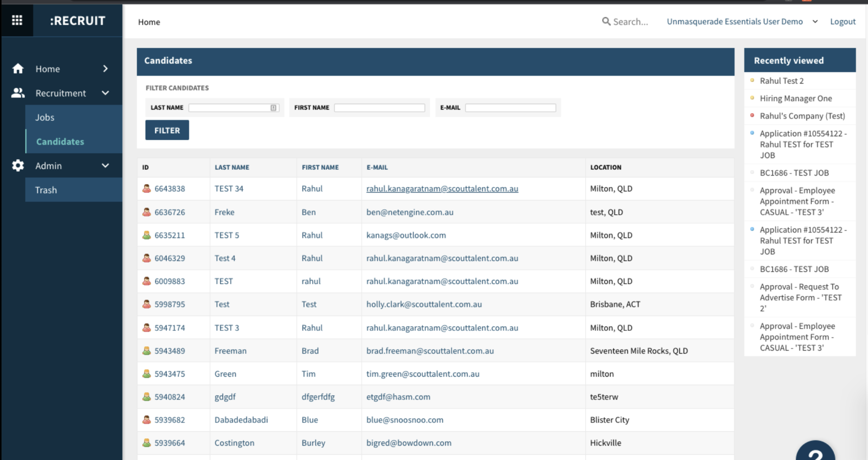Open recently viewed Rahul's Company (Test)
868x460 pixels.
802,116
